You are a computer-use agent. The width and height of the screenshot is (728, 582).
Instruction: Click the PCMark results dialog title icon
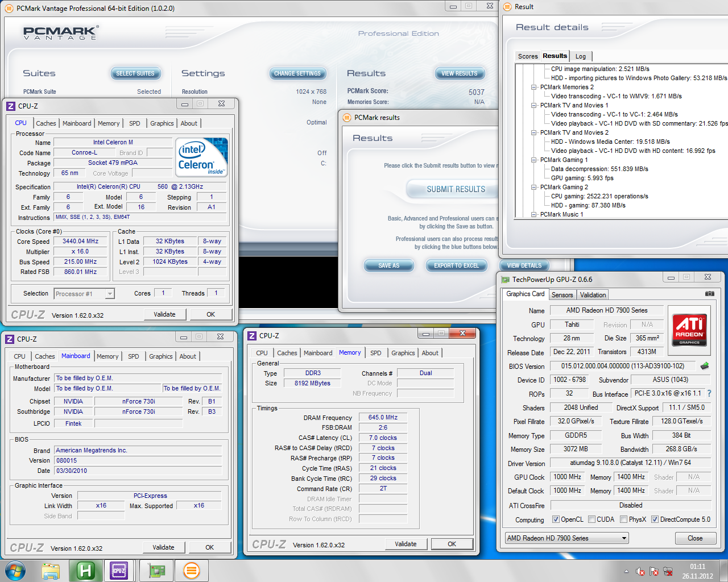tap(347, 118)
